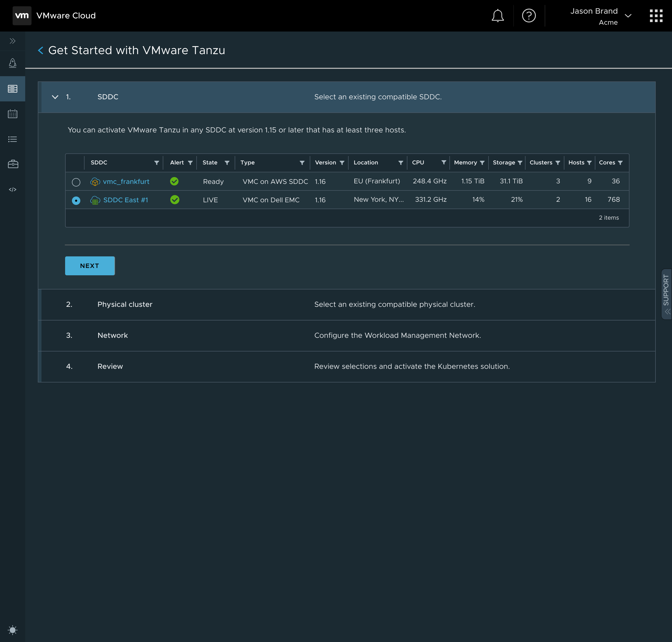Open the activity log list icon in sidebar
Viewport: 672px width, 642px height.
(x=13, y=139)
